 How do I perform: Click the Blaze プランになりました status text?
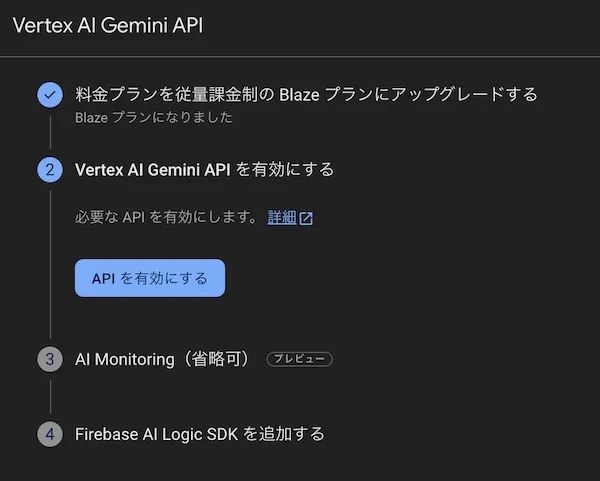coord(154,117)
